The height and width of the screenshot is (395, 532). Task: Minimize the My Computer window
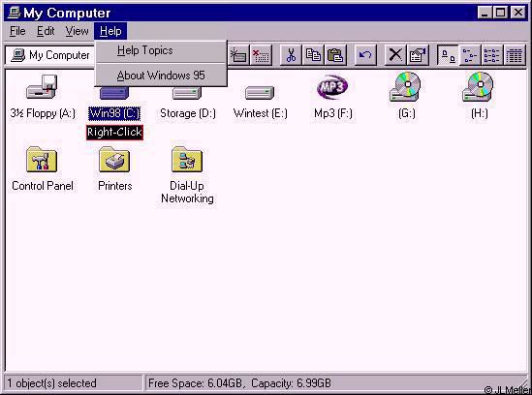coord(485,13)
